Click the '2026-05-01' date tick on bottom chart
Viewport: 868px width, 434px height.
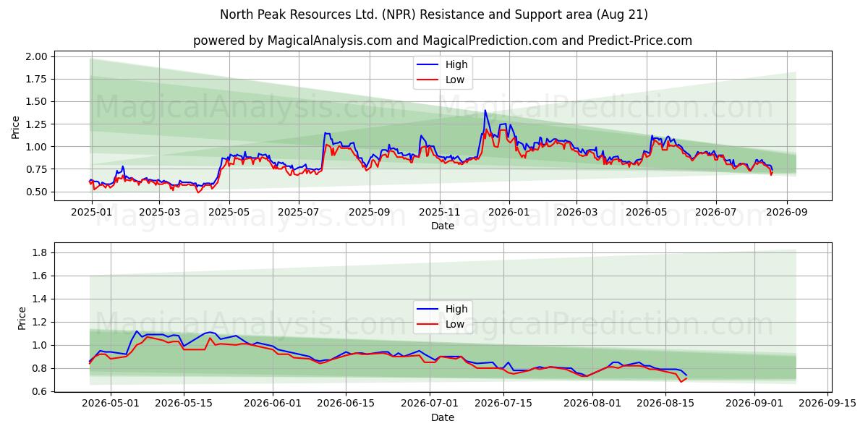[111, 404]
